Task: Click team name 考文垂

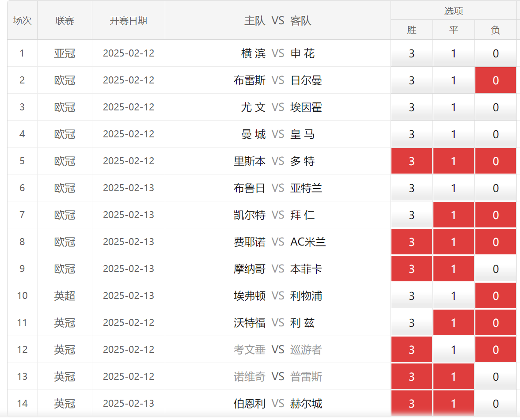Action: [249, 349]
